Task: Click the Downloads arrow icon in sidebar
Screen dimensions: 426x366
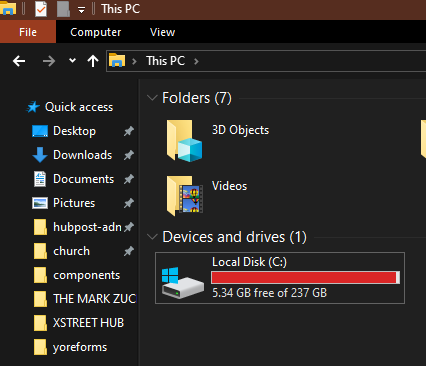Action: pos(40,155)
